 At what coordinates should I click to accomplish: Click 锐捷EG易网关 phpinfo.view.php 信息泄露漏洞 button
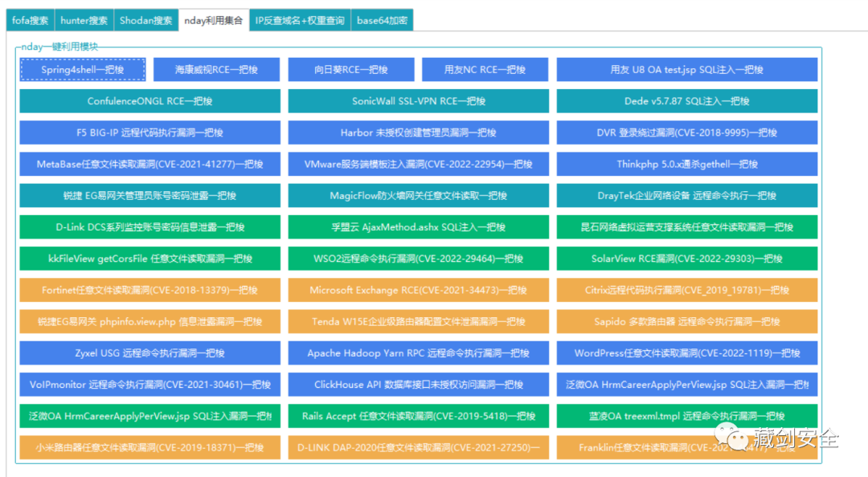tap(150, 322)
